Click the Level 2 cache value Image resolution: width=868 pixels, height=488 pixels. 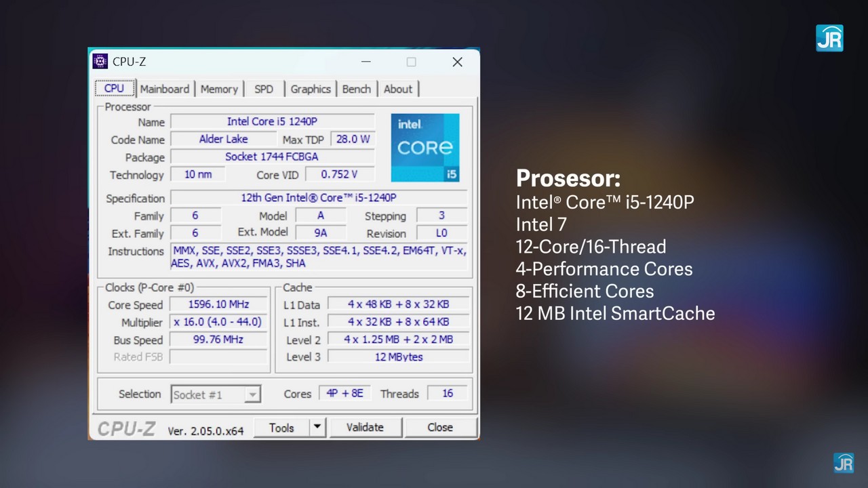pos(399,340)
